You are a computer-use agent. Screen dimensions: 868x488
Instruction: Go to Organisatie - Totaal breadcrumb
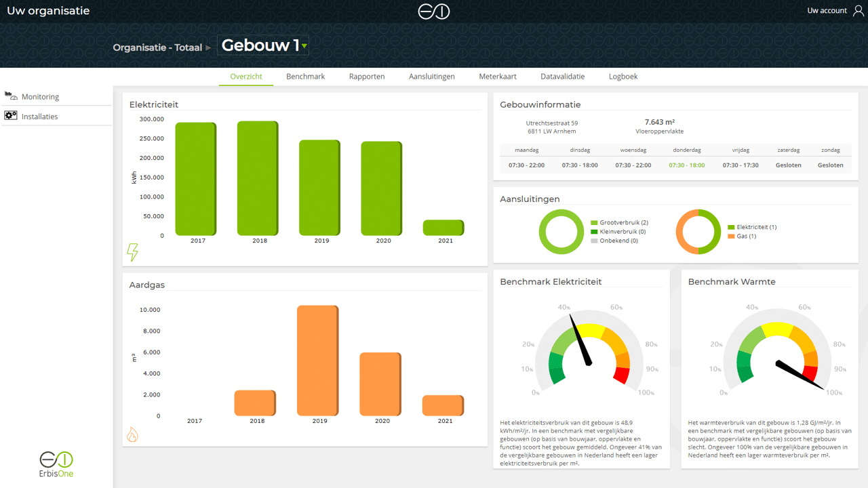click(157, 48)
